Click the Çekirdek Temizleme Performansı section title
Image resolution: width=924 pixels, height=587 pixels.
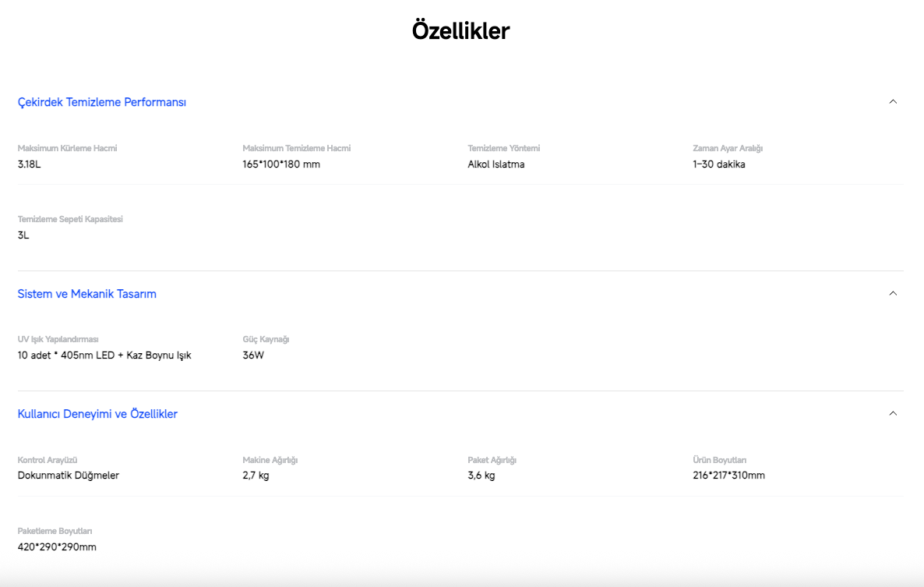click(x=102, y=102)
